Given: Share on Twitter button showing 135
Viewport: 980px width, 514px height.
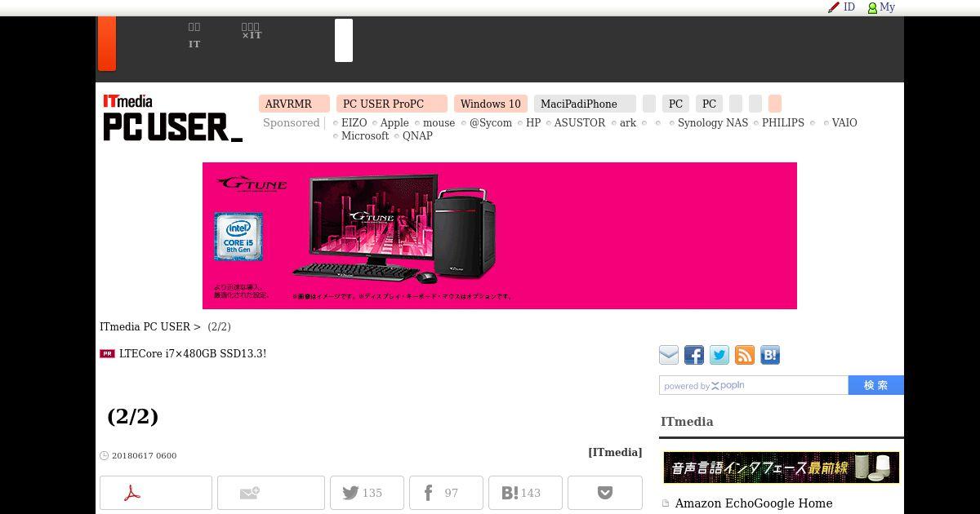Looking at the screenshot, I should (367, 493).
